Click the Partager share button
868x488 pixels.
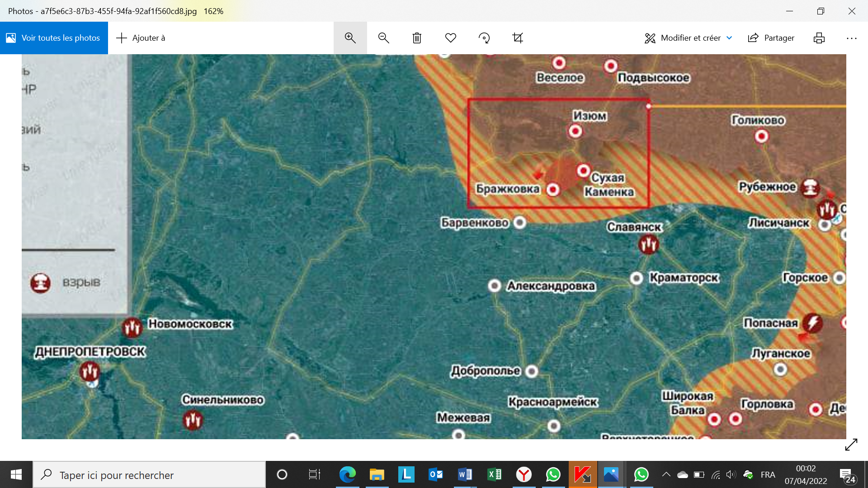click(771, 38)
